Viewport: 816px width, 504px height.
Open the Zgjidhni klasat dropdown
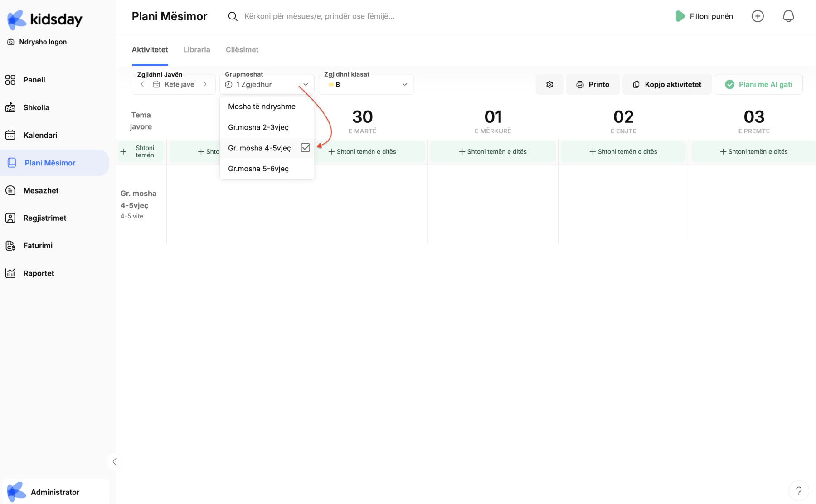[366, 85]
